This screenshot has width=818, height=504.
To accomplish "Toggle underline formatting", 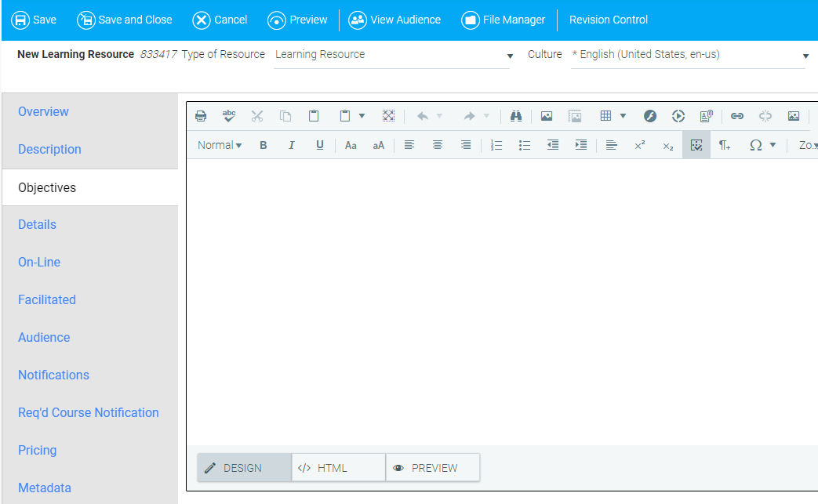I will [320, 145].
